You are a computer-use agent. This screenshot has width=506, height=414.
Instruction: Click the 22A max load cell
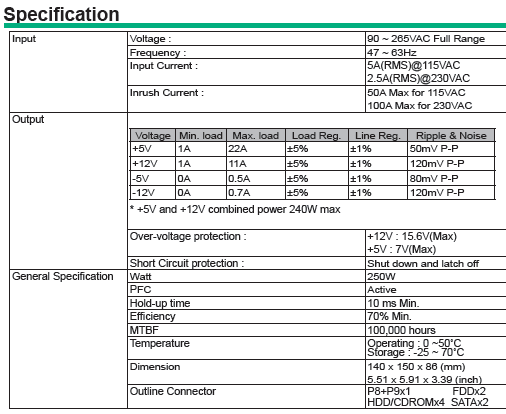[x=256, y=149]
